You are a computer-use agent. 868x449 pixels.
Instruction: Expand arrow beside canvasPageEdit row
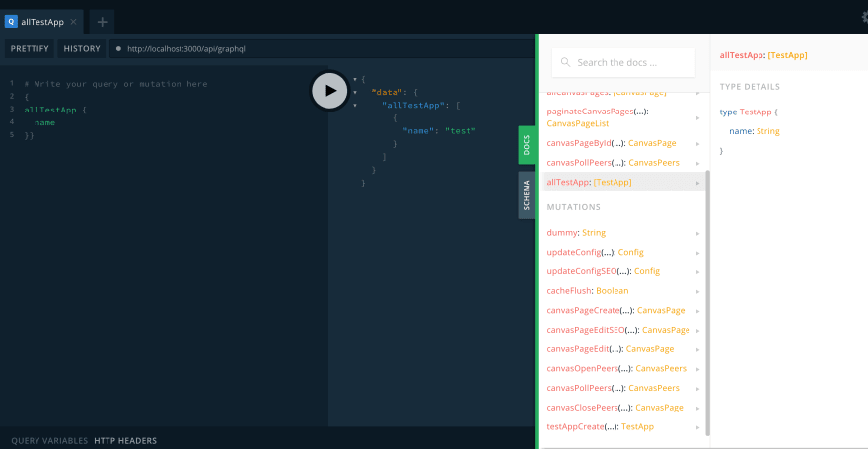coord(698,350)
